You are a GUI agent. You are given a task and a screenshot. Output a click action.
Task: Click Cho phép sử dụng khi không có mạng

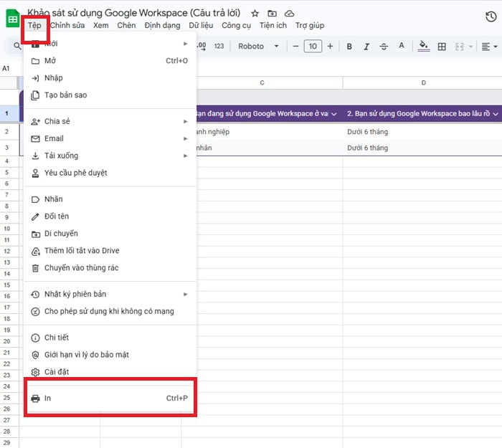click(109, 311)
